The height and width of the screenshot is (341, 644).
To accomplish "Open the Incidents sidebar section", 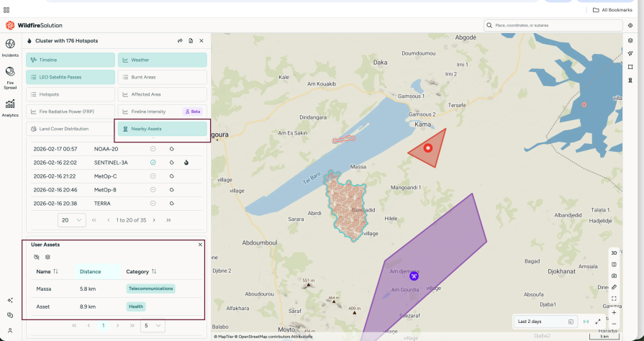I will pos(10,47).
